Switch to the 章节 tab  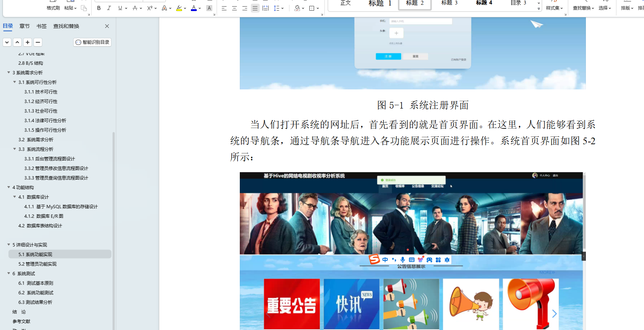[25, 26]
